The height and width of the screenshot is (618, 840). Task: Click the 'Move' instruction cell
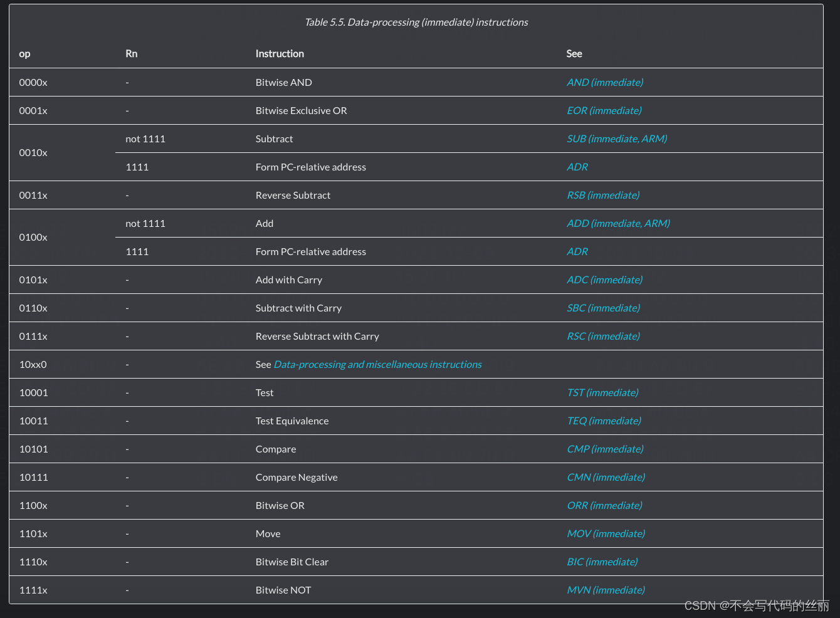[268, 533]
